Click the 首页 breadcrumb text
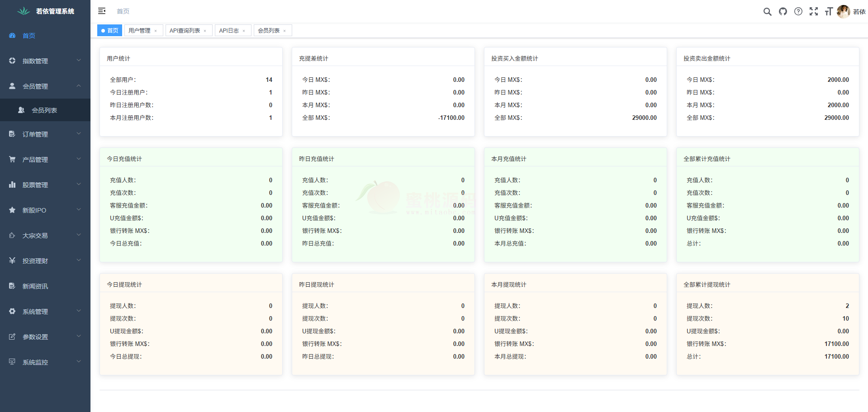The height and width of the screenshot is (412, 868). pyautogui.click(x=123, y=11)
